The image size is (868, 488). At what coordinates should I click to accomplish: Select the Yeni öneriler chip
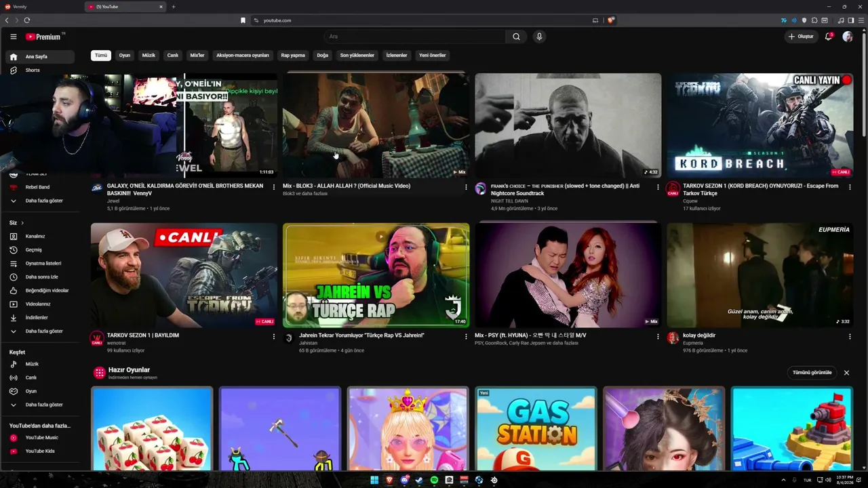pos(433,56)
